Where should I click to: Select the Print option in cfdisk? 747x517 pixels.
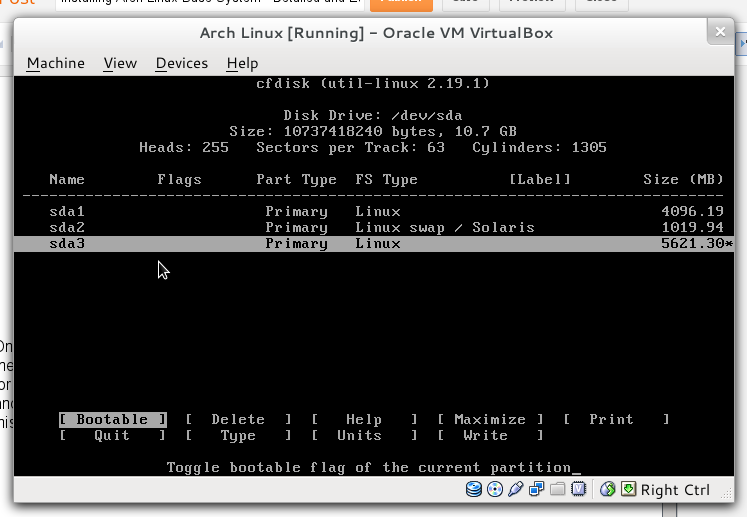pos(616,419)
